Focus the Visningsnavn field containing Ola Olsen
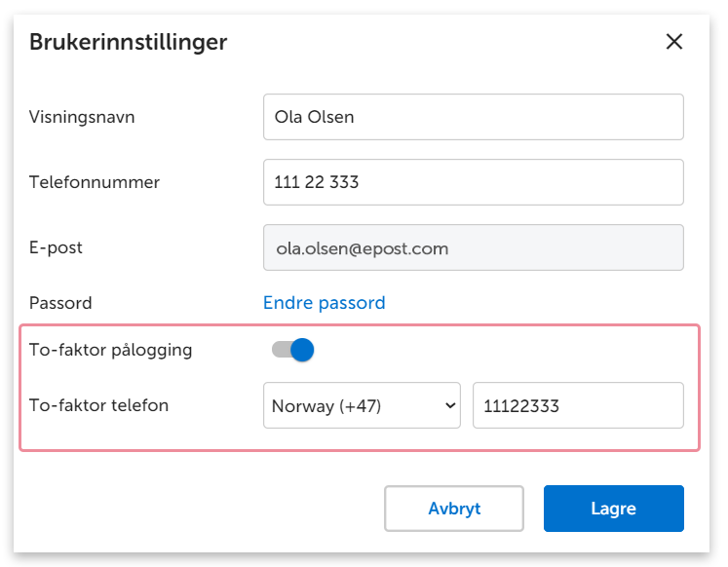Image resolution: width=728 pixels, height=567 pixels. [473, 117]
